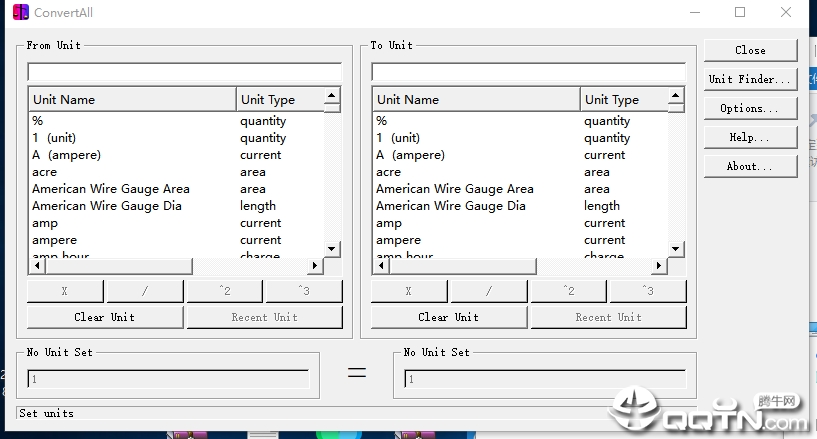Click To Unit horizontal scroll right arrow
Image resolution: width=817 pixels, height=439 pixels.
tap(659, 266)
